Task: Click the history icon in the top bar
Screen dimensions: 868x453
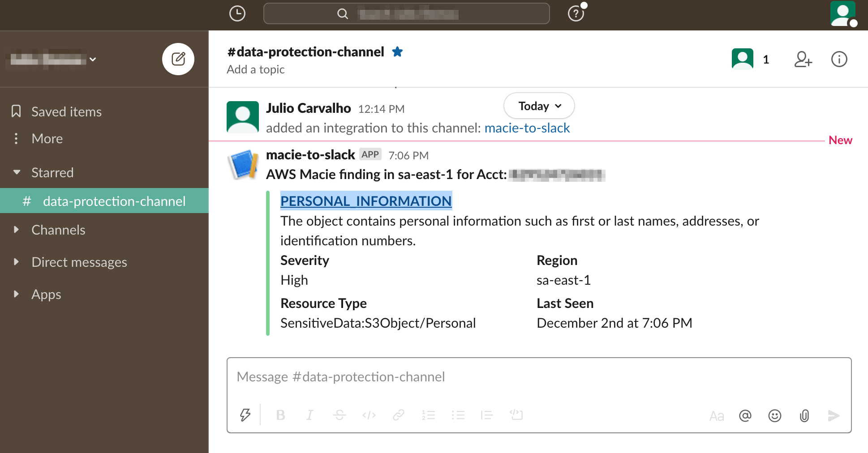Action: 237,13
